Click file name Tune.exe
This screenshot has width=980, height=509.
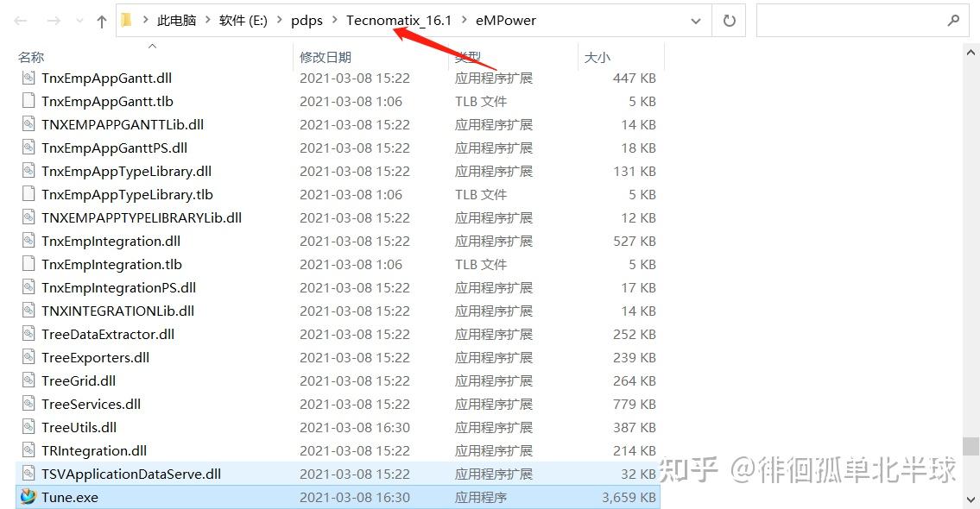[70, 498]
